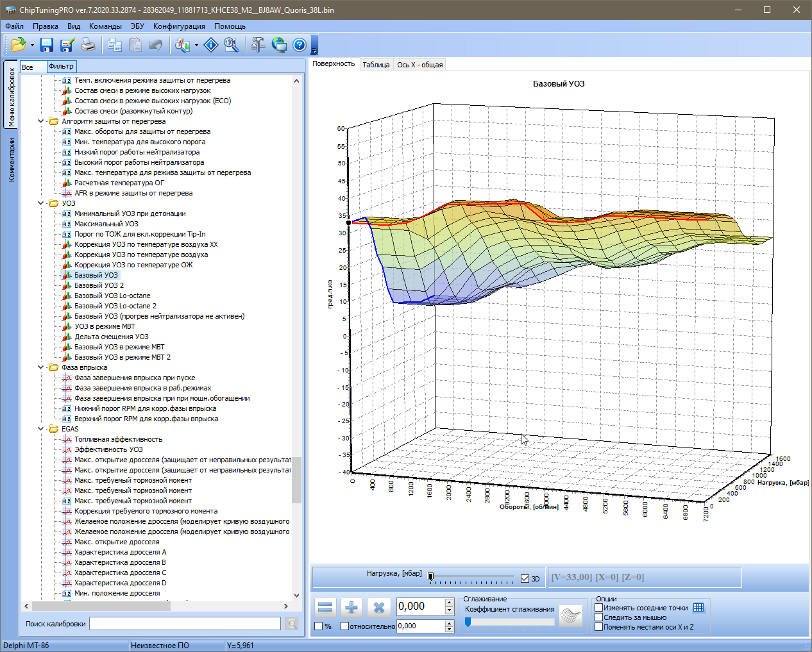Click the ChipTuningPRO title bar app icon
Viewport: 812px width, 652px height.
pyautogui.click(x=10, y=10)
